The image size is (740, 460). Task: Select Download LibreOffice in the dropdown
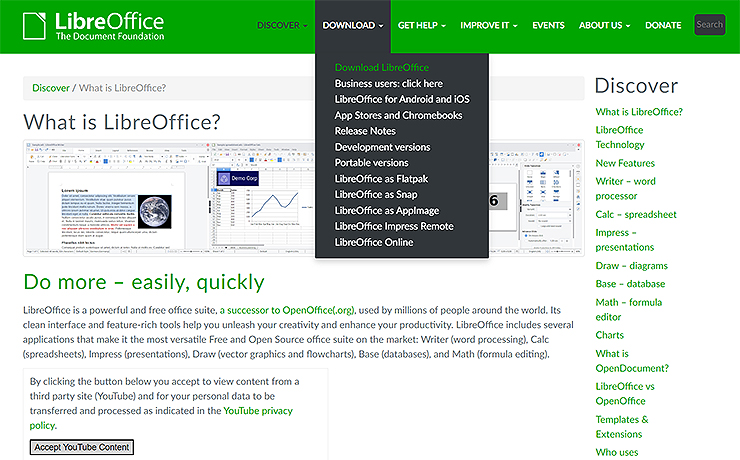click(x=381, y=67)
